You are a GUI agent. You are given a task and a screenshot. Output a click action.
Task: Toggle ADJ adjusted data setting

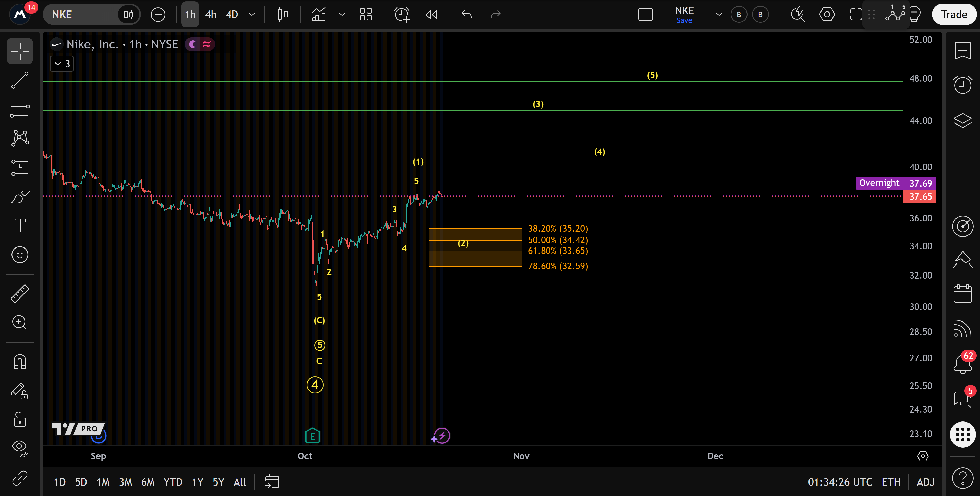925,482
